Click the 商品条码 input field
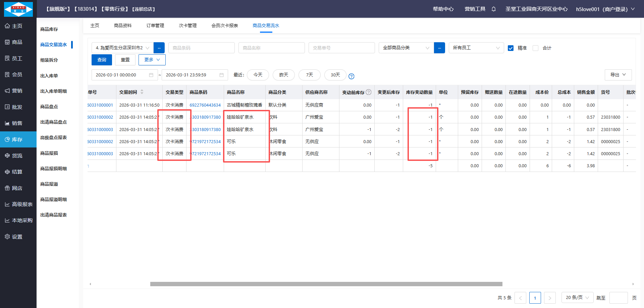 click(x=201, y=48)
